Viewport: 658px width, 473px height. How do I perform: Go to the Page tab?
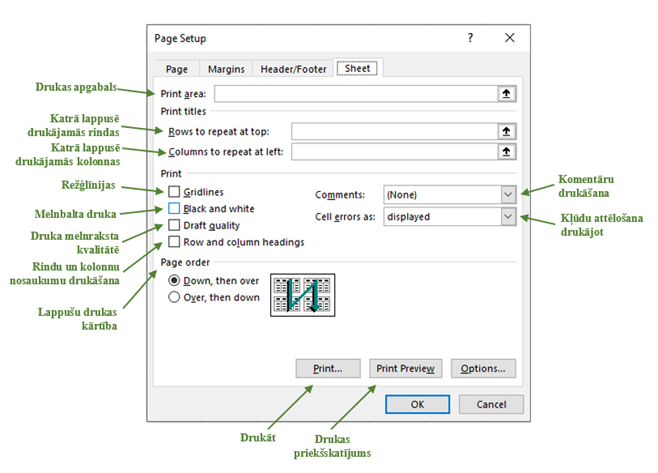[x=176, y=69]
